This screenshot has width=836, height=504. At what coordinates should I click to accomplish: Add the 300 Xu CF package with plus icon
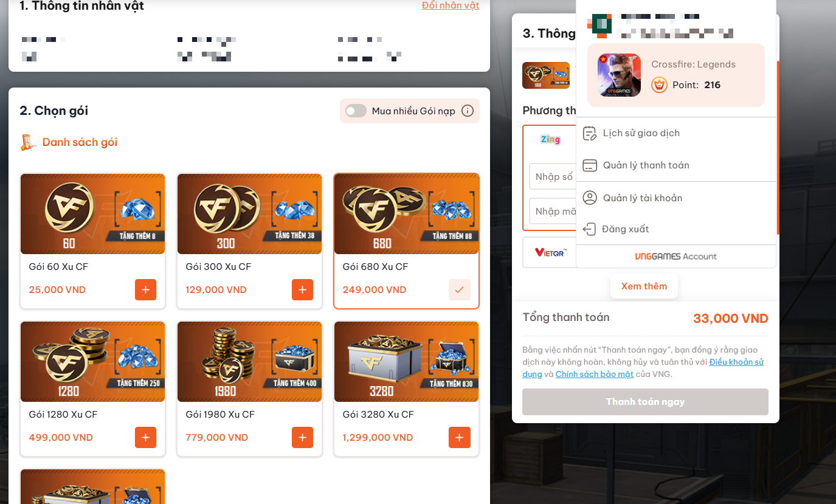(x=302, y=290)
